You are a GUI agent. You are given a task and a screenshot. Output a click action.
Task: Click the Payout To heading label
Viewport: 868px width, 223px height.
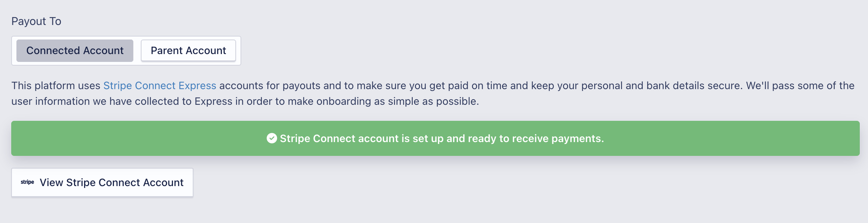36,21
